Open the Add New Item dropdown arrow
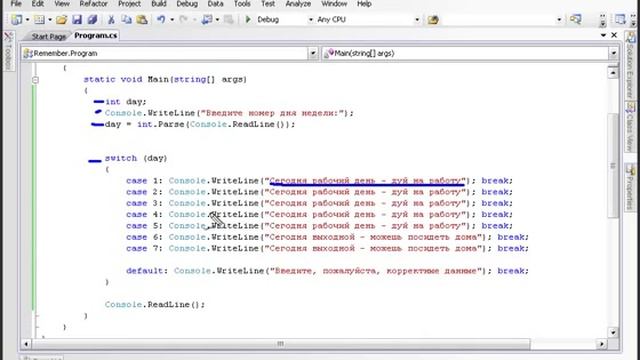 [x=50, y=20]
